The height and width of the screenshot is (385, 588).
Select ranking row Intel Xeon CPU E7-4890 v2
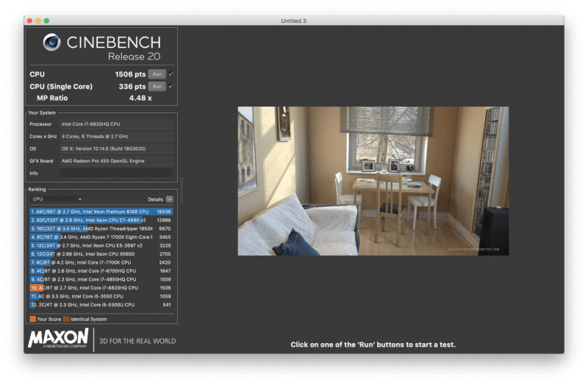pyautogui.click(x=101, y=220)
